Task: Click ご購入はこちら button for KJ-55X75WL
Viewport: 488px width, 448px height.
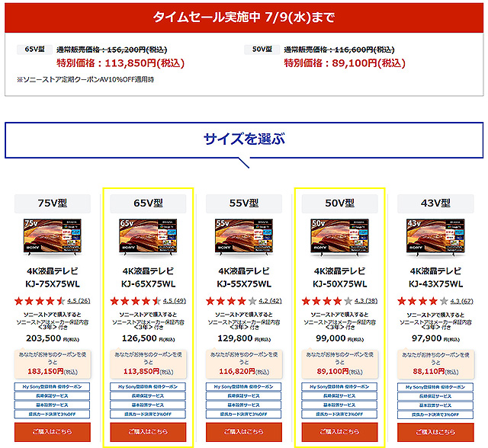Action: coord(244,432)
